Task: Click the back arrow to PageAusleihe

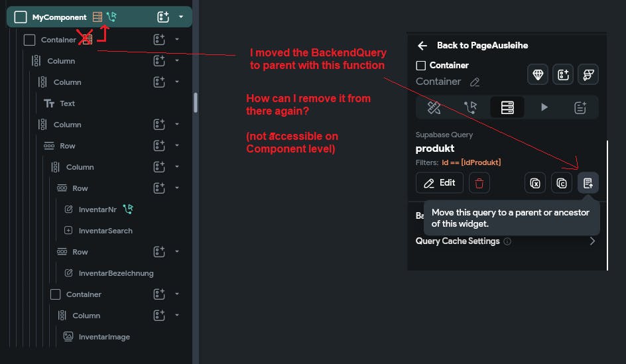Action: [x=422, y=46]
